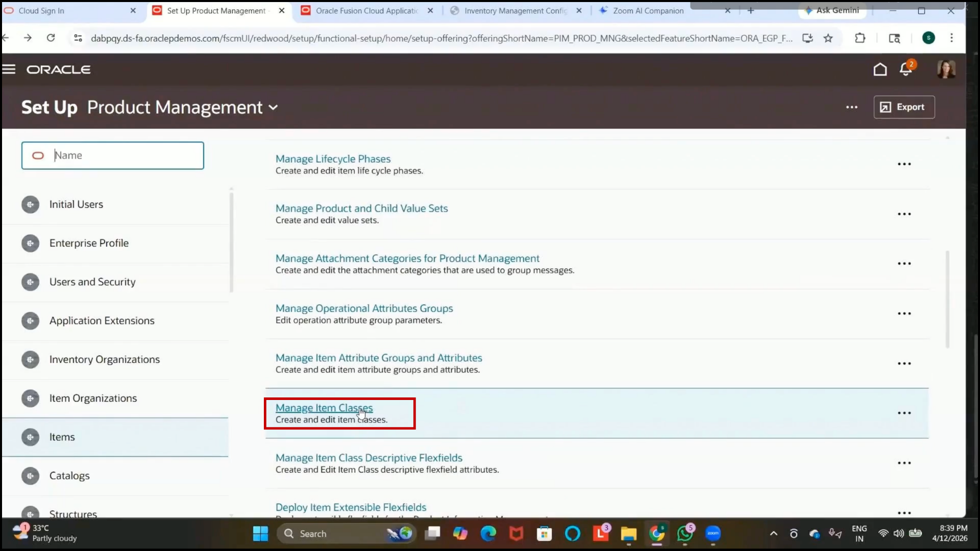Open actions menu for Manage Item Classes
The height and width of the screenshot is (551, 980).
click(904, 413)
